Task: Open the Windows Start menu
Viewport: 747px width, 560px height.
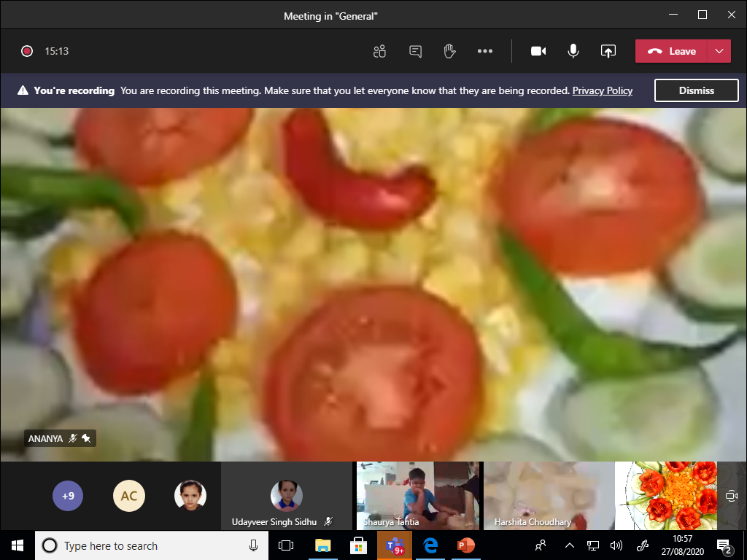Action: [18, 545]
